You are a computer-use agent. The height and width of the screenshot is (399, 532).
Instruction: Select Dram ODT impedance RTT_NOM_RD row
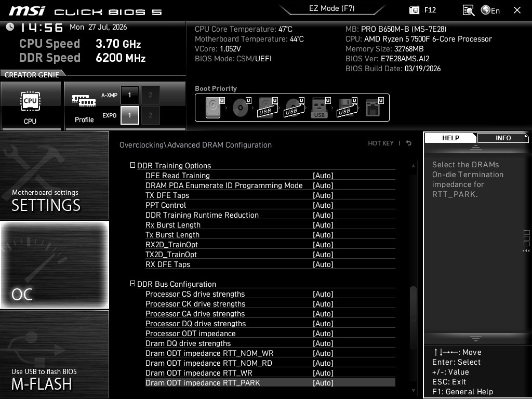tap(270, 363)
